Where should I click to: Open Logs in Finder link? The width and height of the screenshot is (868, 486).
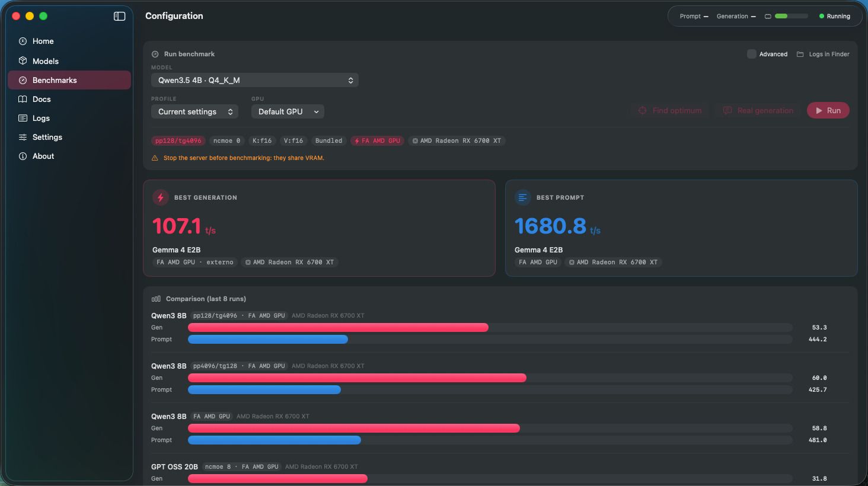(823, 54)
